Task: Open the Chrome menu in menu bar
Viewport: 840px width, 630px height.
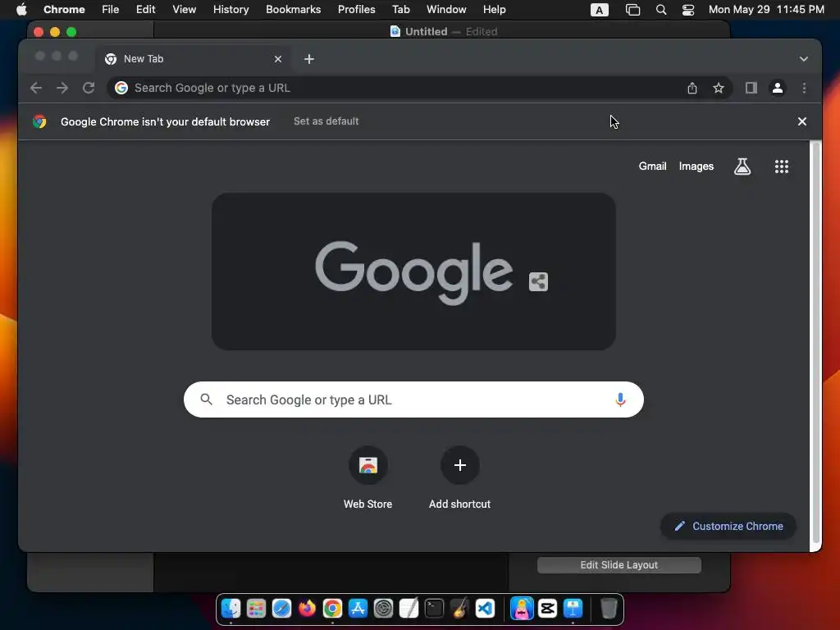Action: (x=64, y=10)
